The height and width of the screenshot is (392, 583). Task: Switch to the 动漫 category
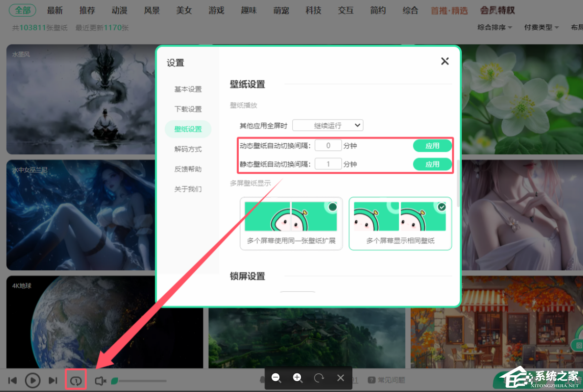point(119,11)
